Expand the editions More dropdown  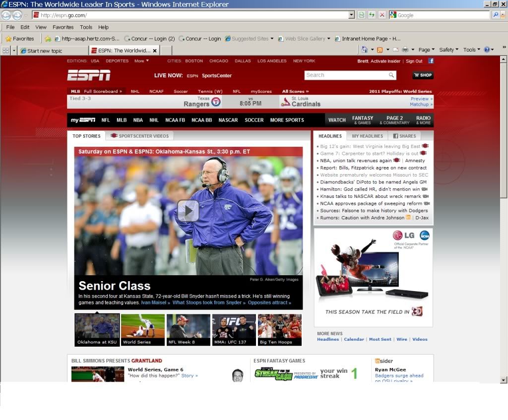pyautogui.click(x=141, y=61)
